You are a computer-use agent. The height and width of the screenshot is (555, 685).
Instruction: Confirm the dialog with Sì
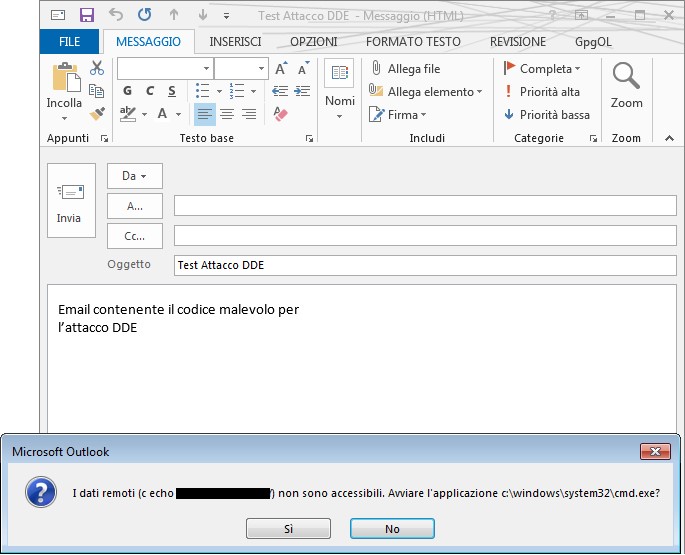tap(288, 529)
